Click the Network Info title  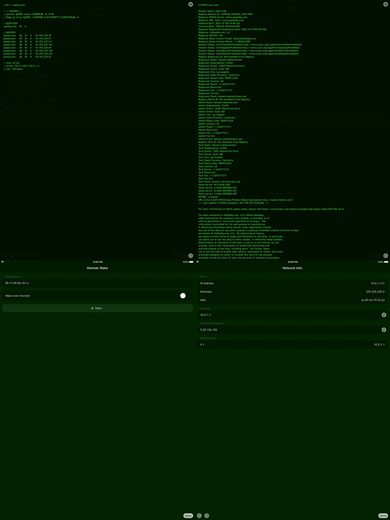[x=292, y=268]
